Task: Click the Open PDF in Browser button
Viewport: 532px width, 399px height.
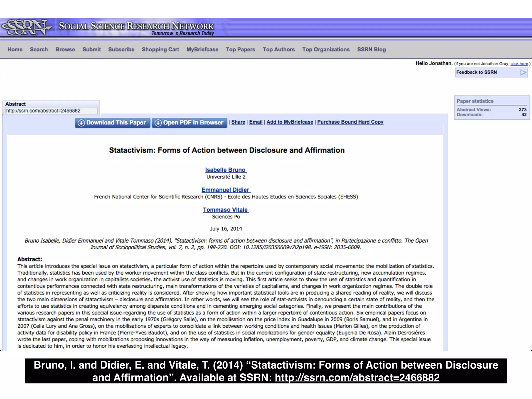Action: pyautogui.click(x=189, y=123)
